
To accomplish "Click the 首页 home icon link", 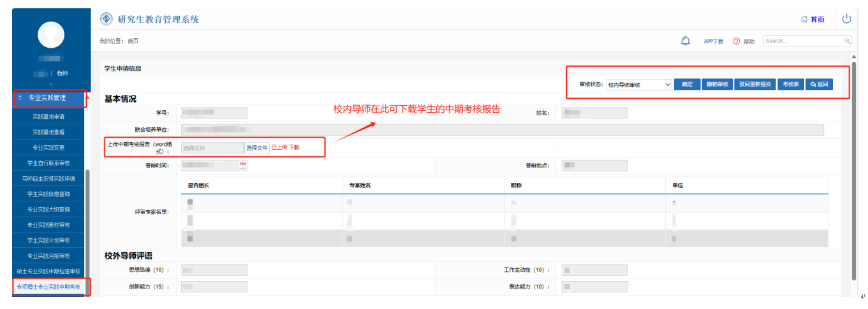I will [813, 20].
